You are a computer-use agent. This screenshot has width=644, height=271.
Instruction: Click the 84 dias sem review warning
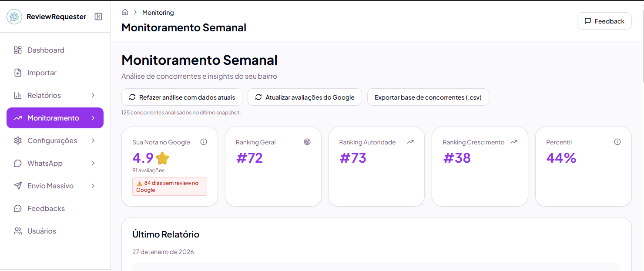169,186
